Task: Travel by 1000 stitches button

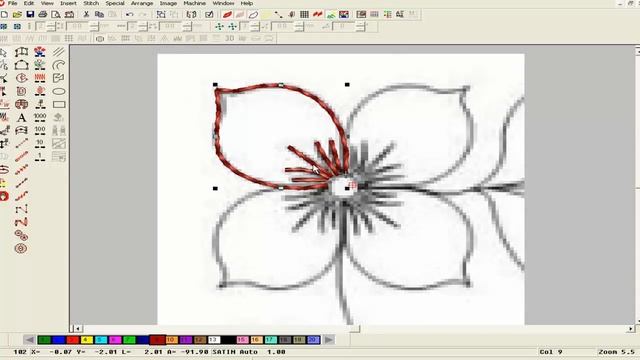Action: (40, 118)
